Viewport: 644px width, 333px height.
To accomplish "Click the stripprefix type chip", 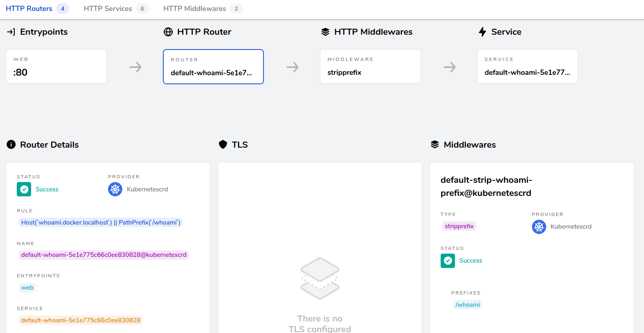I will click(459, 226).
